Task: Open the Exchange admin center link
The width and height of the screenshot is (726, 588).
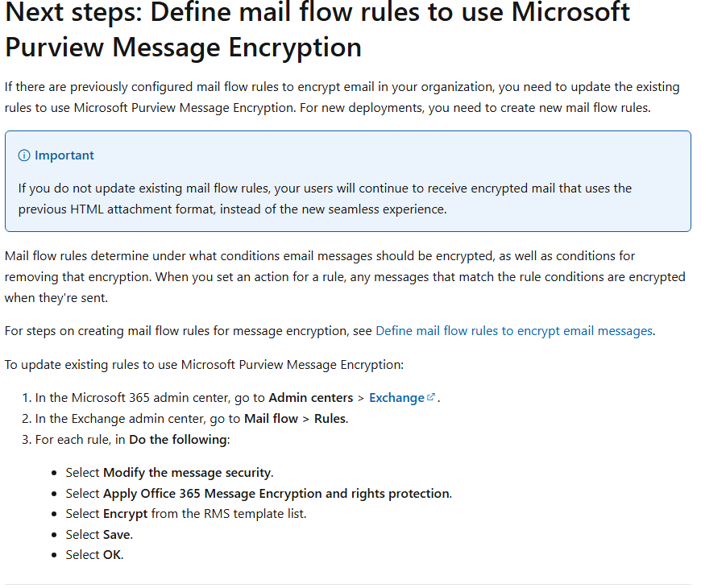Action: point(396,398)
